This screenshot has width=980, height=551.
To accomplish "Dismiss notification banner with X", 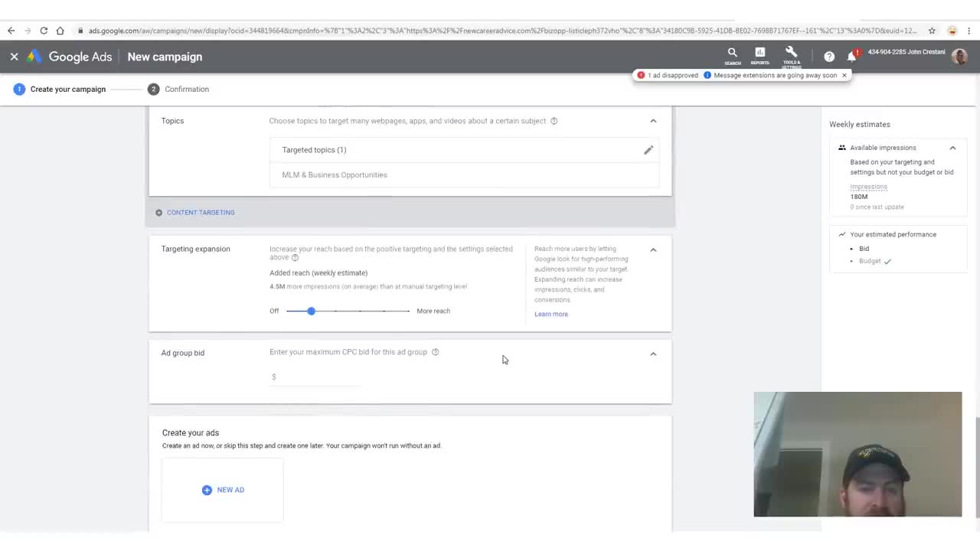I will (x=844, y=75).
